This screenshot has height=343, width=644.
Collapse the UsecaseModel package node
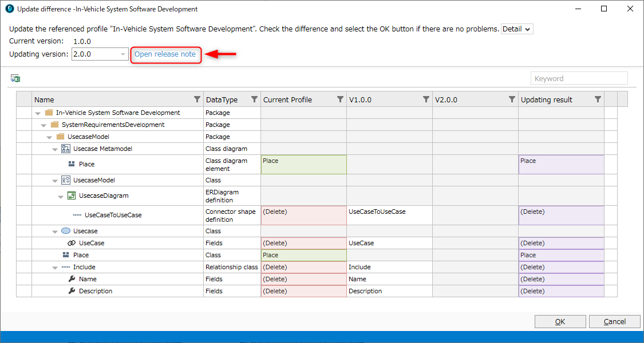pyautogui.click(x=49, y=137)
